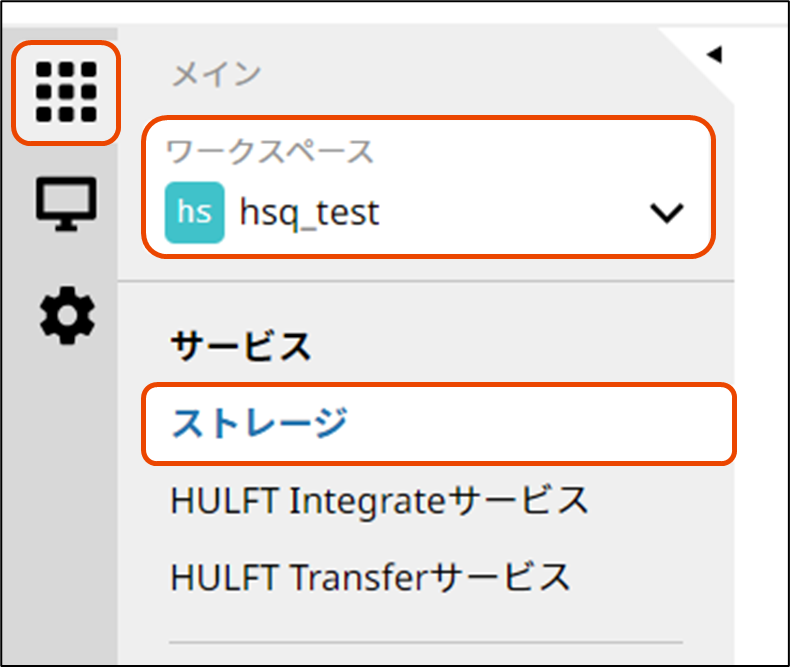
Task: Open HULFT Transferサービス
Action: coord(370,577)
